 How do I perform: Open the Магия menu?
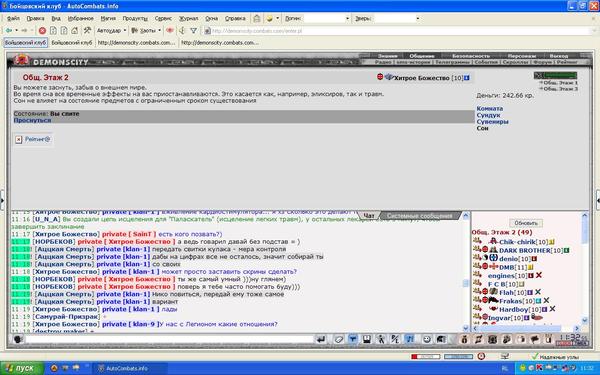click(108, 18)
